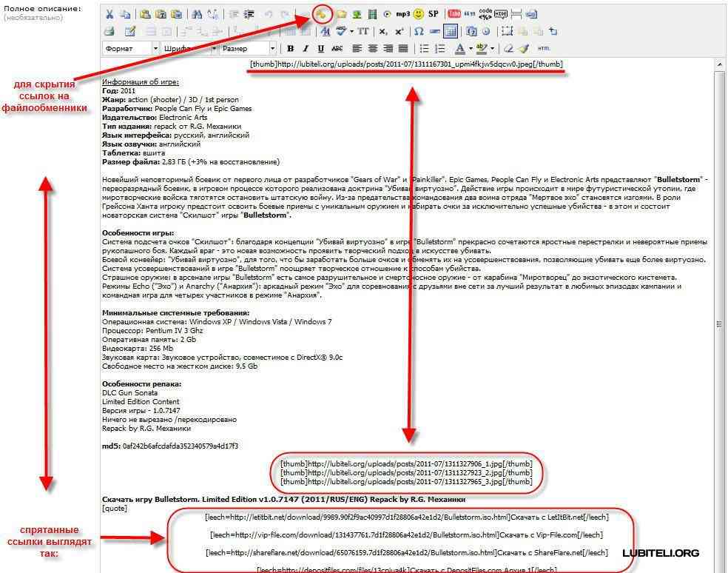Click the line 'Информация об игре:'

click(141, 81)
